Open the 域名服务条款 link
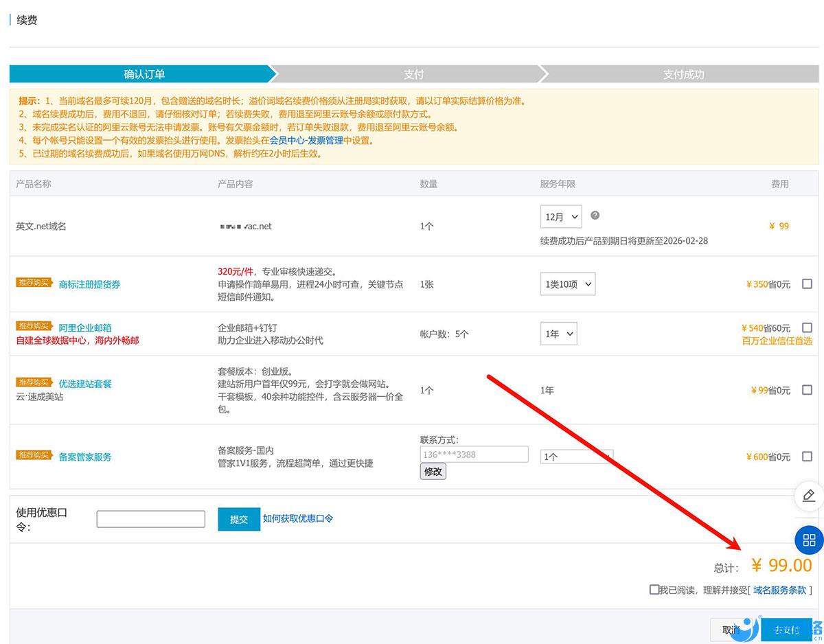The width and height of the screenshot is (824, 644). point(779,590)
